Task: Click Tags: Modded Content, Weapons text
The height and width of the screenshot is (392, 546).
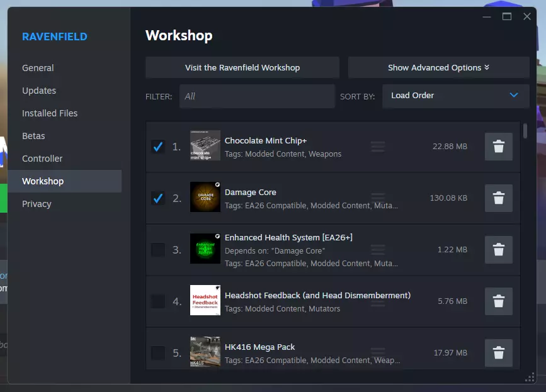Action: [283, 154]
